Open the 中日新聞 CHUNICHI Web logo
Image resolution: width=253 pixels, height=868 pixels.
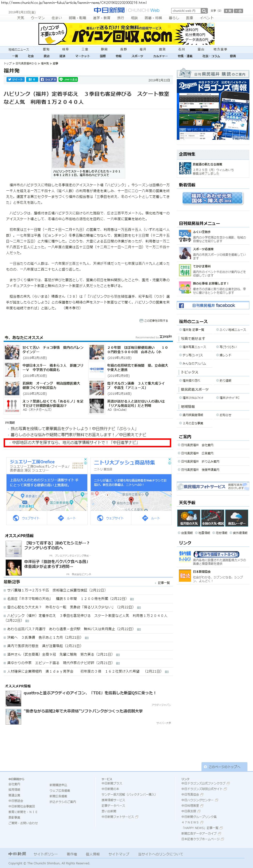point(126,10)
